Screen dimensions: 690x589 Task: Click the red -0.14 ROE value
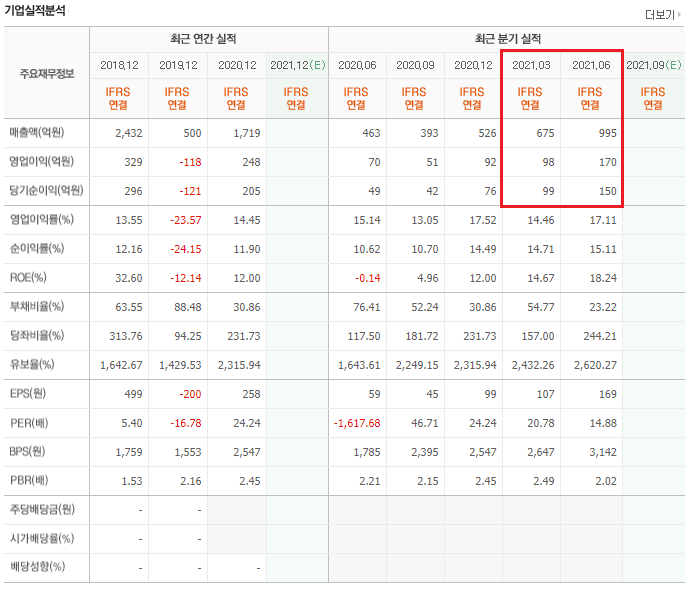(367, 278)
